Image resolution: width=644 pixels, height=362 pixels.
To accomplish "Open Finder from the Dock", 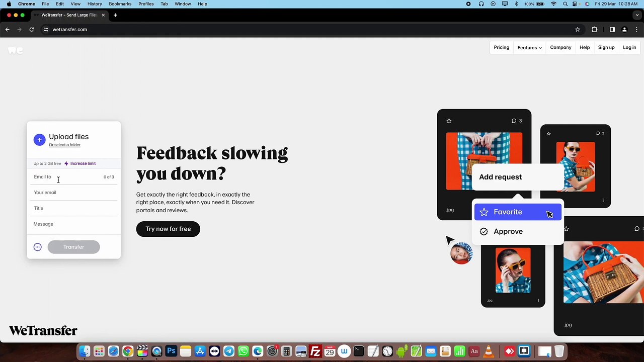I will (x=85, y=351).
